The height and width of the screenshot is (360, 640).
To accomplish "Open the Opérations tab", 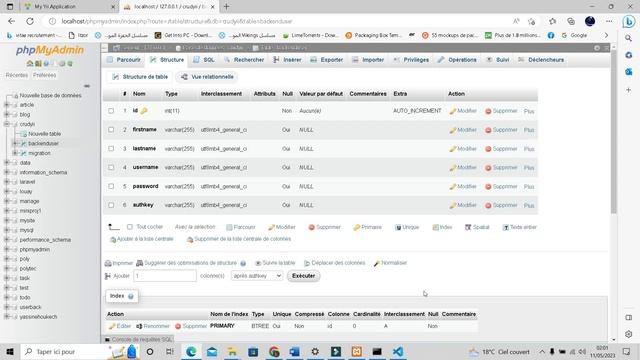I will (x=457, y=60).
